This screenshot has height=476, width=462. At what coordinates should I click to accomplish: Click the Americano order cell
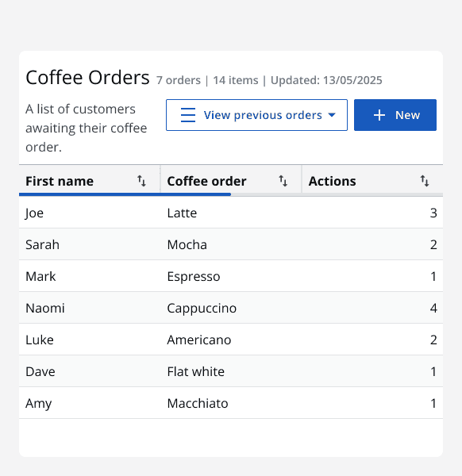coord(231,340)
